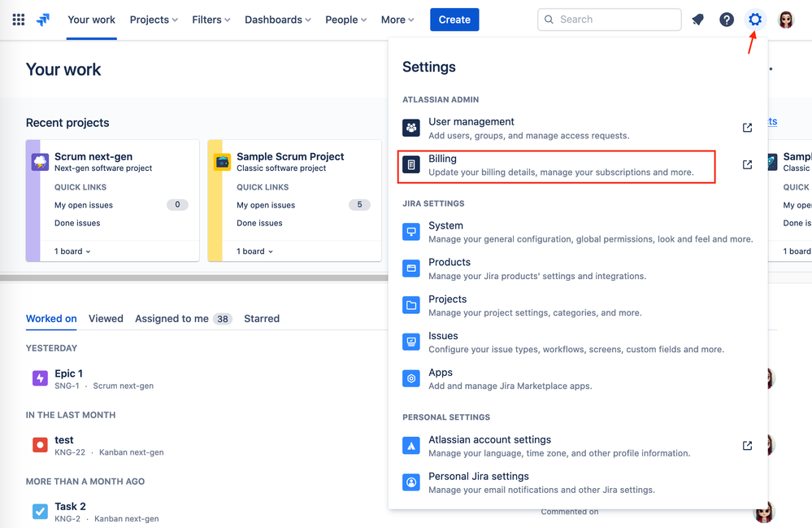The width and height of the screenshot is (812, 528).
Task: Click the System monitor icon
Action: (x=411, y=232)
